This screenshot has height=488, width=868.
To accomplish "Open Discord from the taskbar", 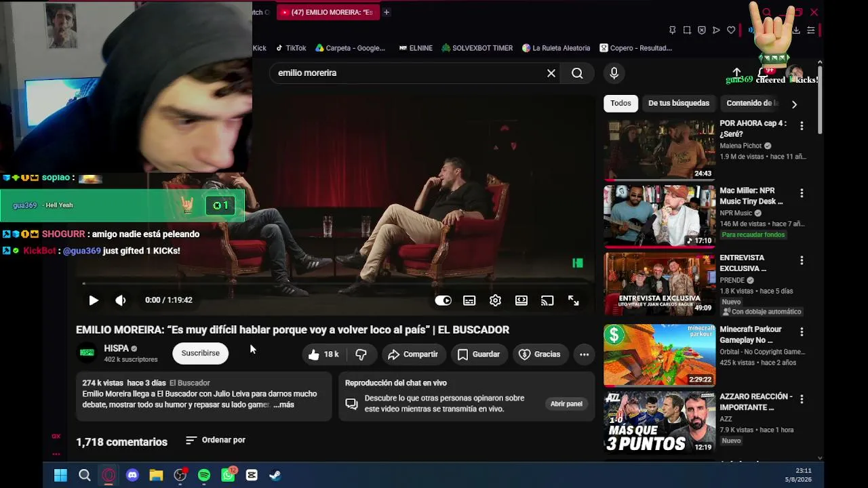I will [132, 475].
